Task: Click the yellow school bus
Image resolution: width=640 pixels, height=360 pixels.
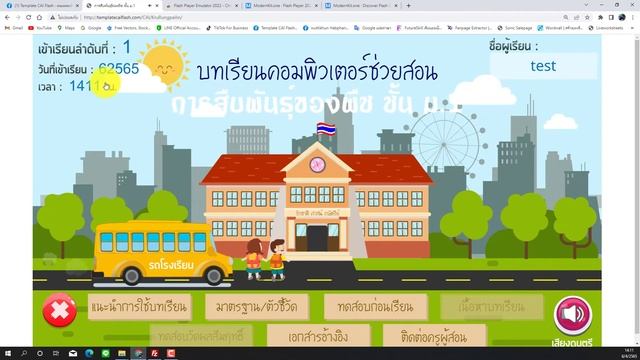Action: pyautogui.click(x=162, y=253)
